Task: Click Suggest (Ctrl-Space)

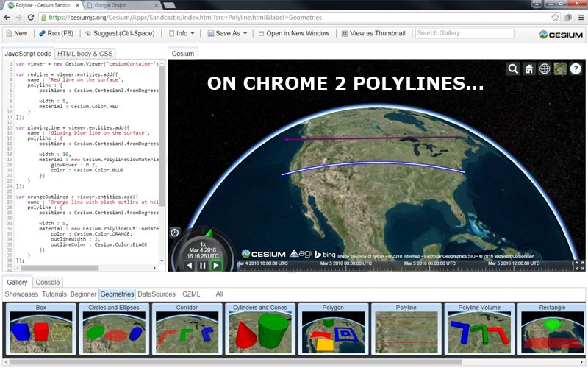Action: tap(120, 33)
